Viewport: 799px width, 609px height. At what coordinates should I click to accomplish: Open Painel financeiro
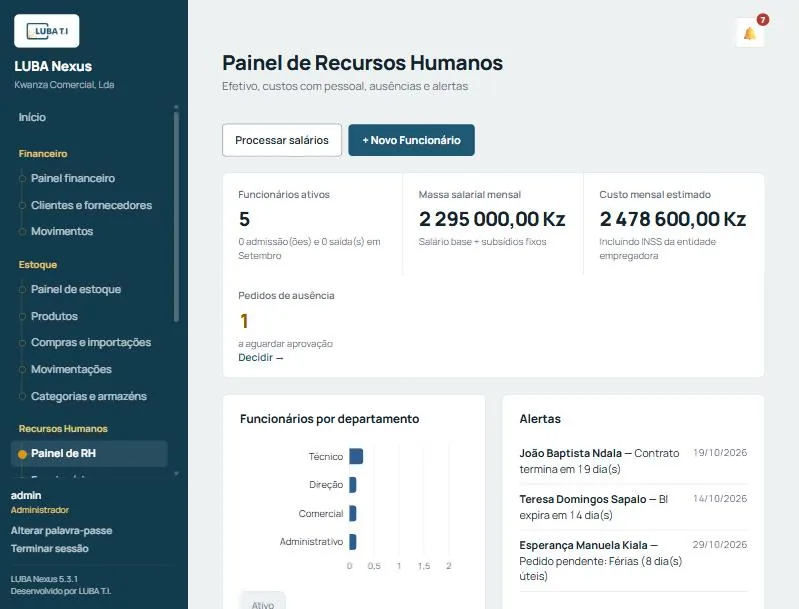pos(73,178)
